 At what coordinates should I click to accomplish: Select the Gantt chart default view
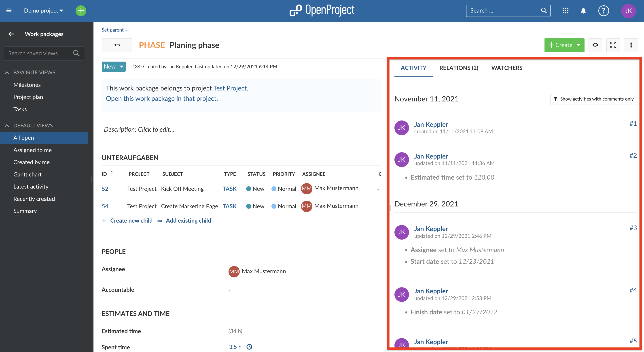(x=27, y=174)
